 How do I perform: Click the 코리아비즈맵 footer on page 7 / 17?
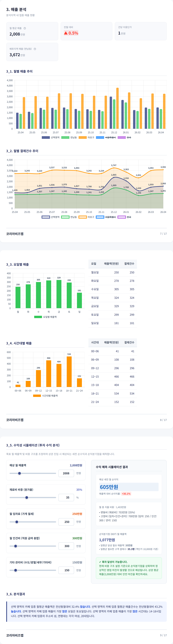15,234
